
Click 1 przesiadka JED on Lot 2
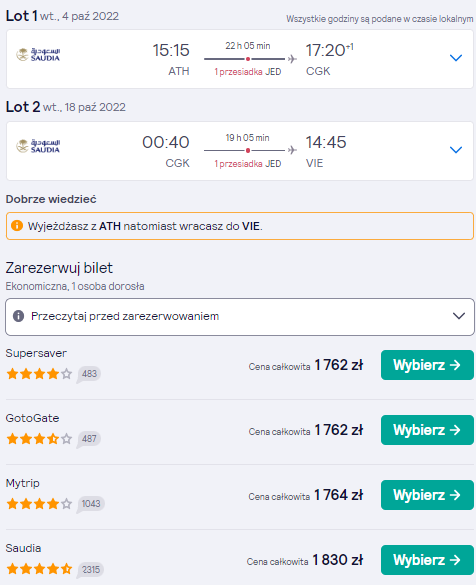[x=248, y=163]
